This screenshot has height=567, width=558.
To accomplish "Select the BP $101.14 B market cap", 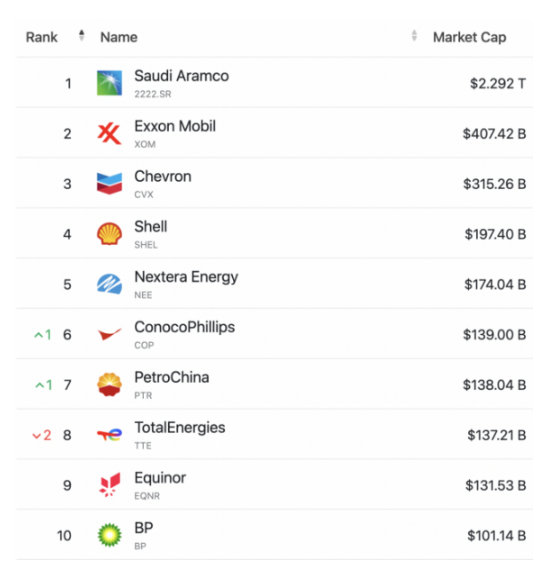I will tap(497, 536).
